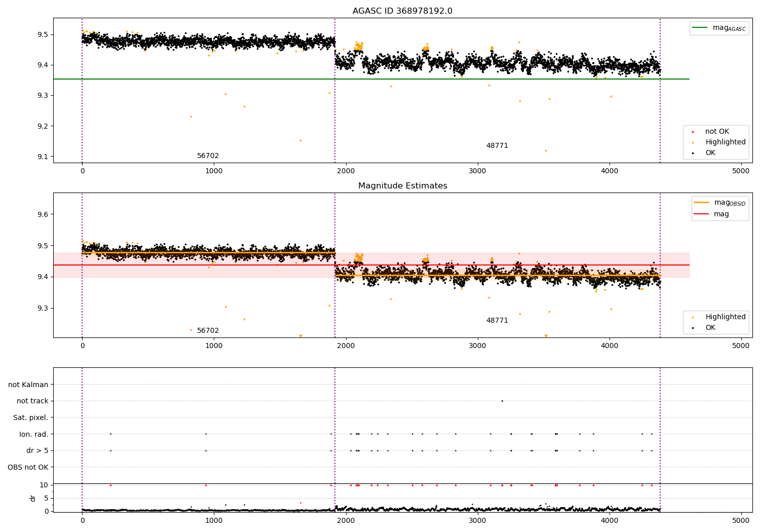The image size is (760, 532).
Task: Click the '5' tick label on dr axis
Action: (46, 498)
